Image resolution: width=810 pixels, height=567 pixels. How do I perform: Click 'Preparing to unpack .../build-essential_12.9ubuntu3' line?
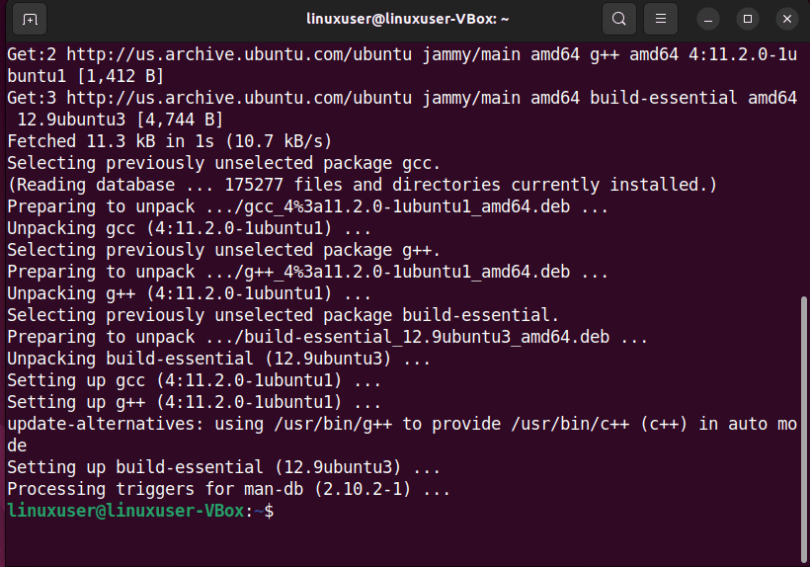328,337
